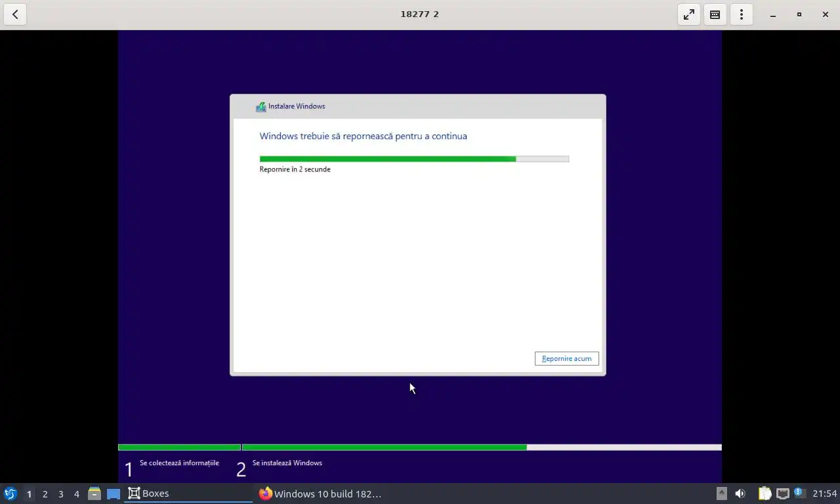Click the 'Repornire acum' button
840x504 pixels.
tap(566, 358)
